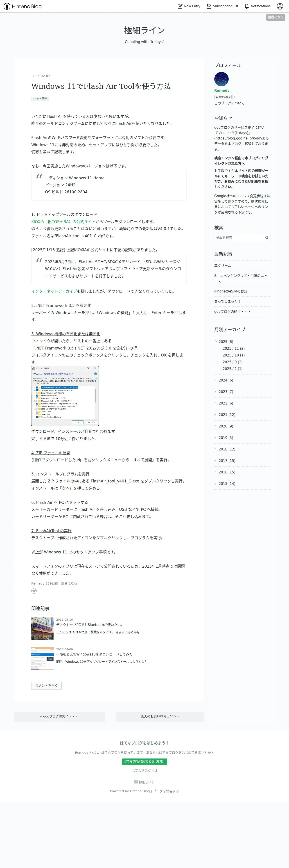The height and width of the screenshot is (868, 289).
Task: Open the article title Windows 11でFlash Air Tool
Action: click(101, 86)
